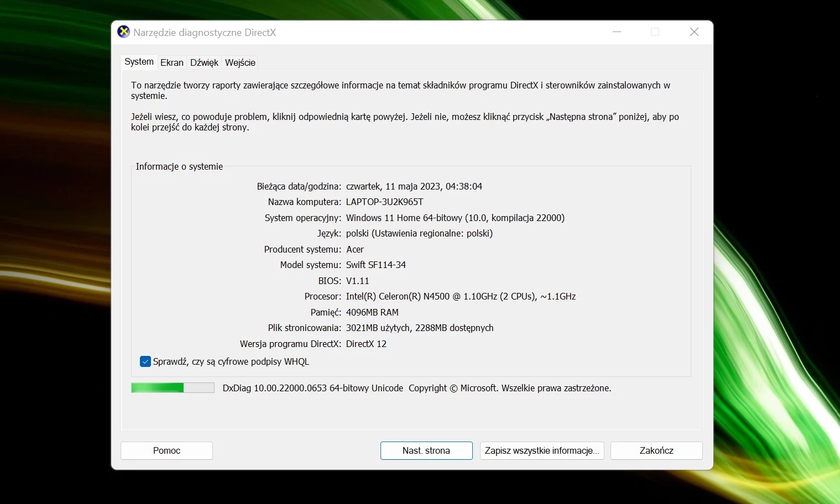
Task: Click the Plik stronicowania: label
Action: (x=305, y=328)
